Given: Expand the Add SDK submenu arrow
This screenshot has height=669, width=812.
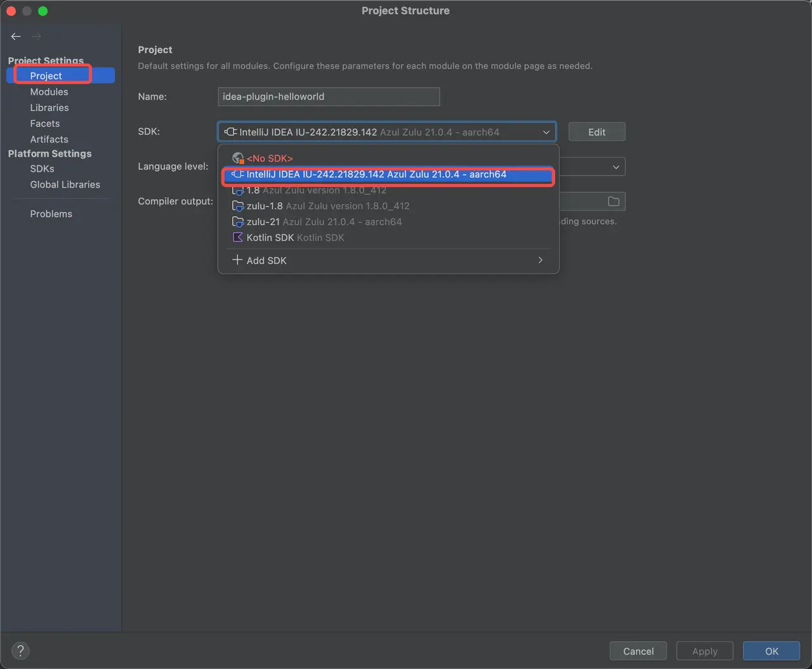Looking at the screenshot, I should pyautogui.click(x=540, y=260).
